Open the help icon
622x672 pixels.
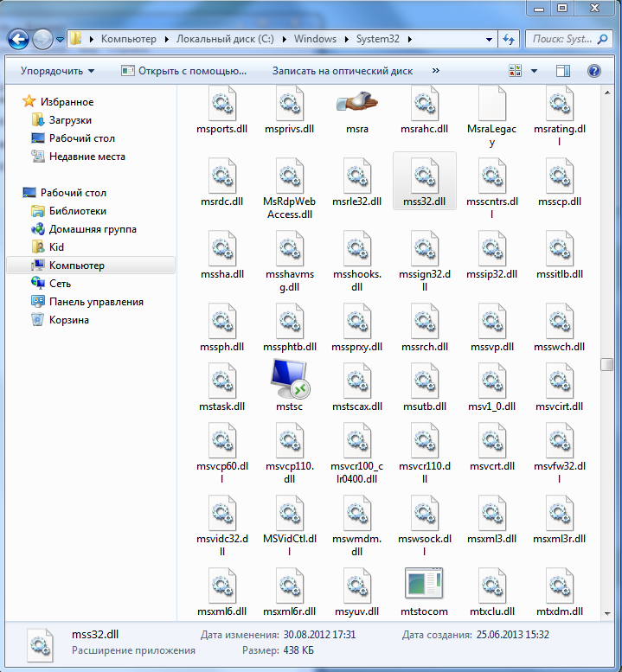coord(593,71)
